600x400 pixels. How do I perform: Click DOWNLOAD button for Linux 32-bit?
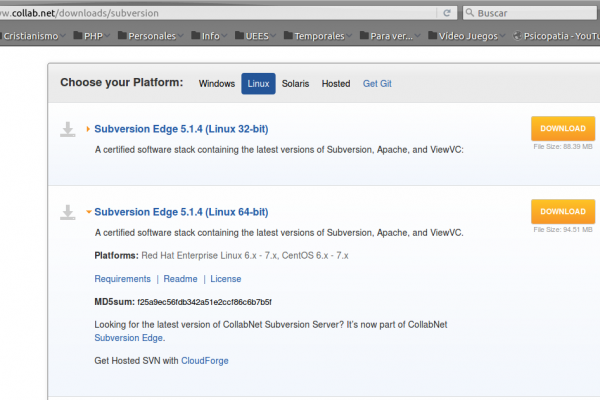click(x=563, y=129)
